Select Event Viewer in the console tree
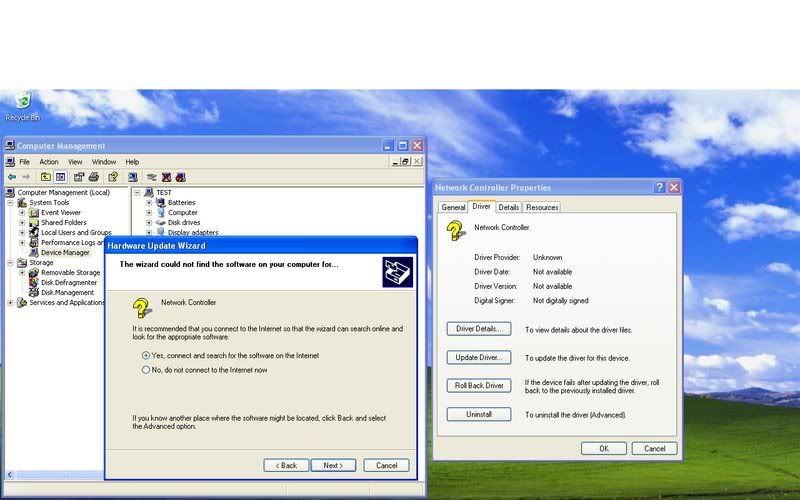800x500 pixels. [61, 212]
